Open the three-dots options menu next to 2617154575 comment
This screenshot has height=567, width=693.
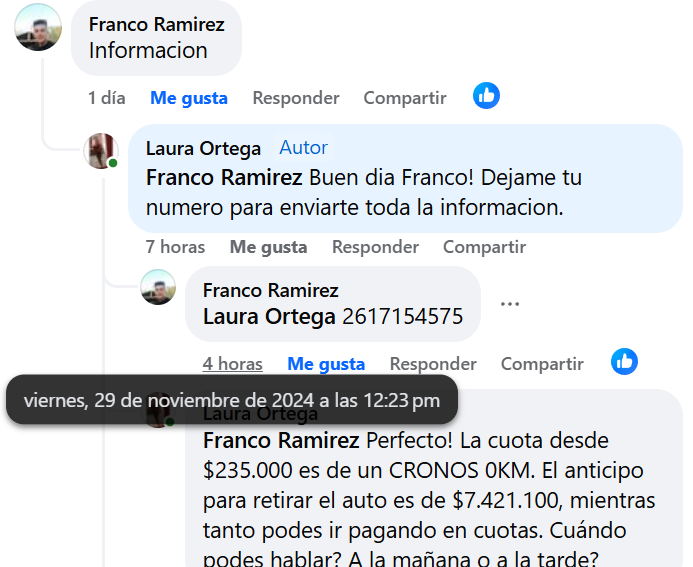click(510, 304)
